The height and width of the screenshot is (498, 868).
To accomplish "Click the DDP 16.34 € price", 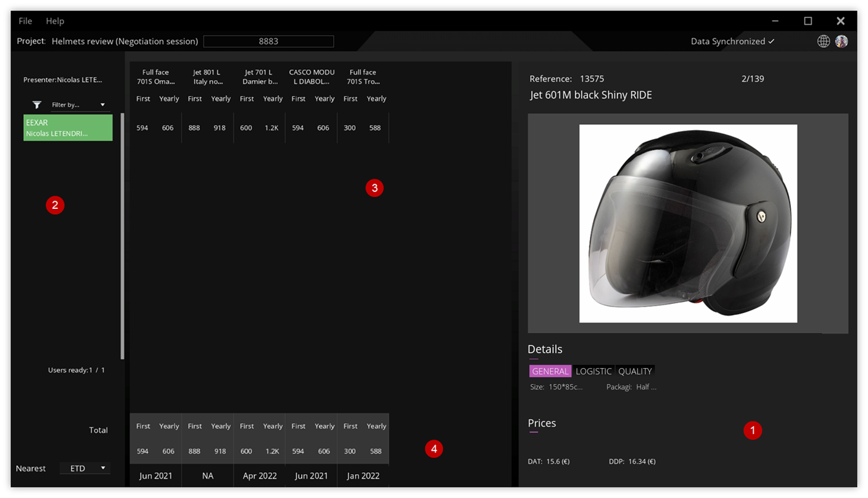I will (632, 462).
